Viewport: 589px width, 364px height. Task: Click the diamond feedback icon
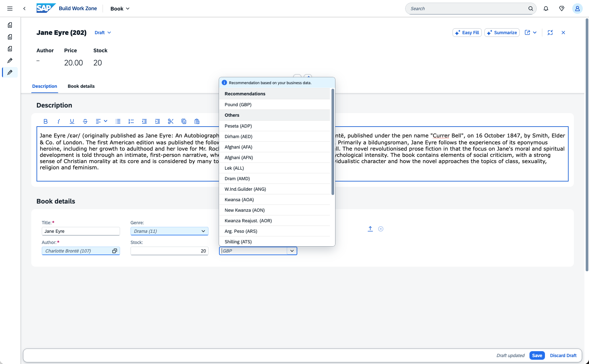click(562, 9)
